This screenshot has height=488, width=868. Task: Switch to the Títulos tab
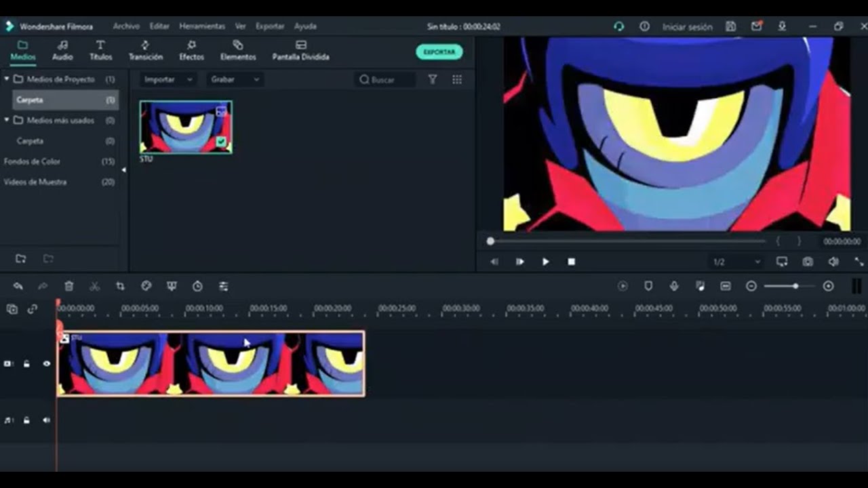pyautogui.click(x=100, y=51)
